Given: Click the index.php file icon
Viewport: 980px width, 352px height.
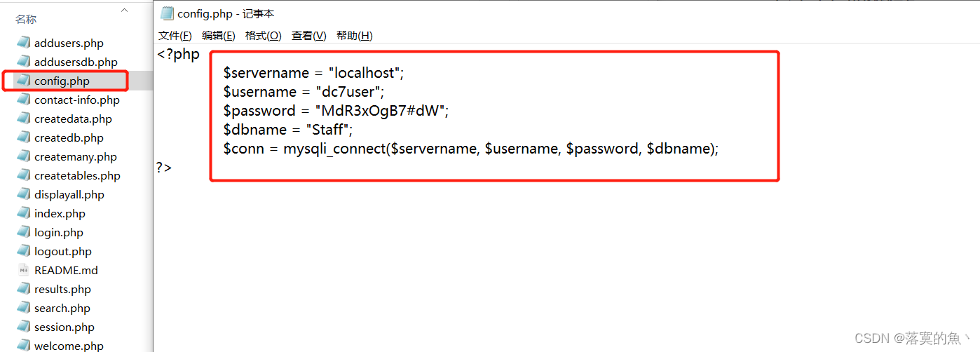Looking at the screenshot, I should coord(24,213).
